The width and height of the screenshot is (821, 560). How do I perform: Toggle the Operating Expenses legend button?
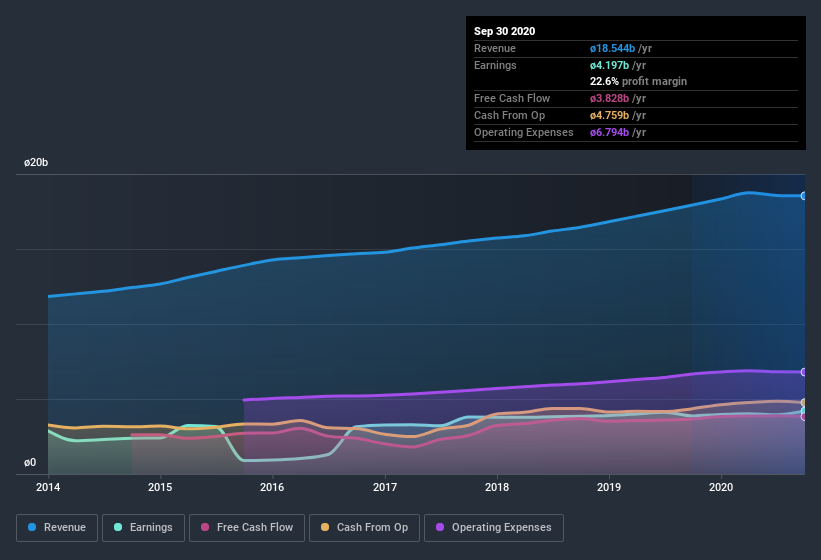(494, 528)
